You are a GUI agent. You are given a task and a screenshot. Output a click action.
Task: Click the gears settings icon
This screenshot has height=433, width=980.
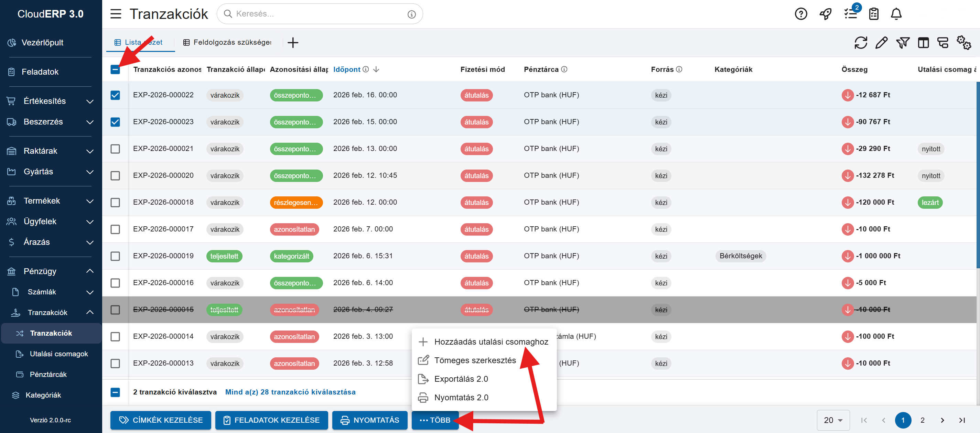point(963,43)
